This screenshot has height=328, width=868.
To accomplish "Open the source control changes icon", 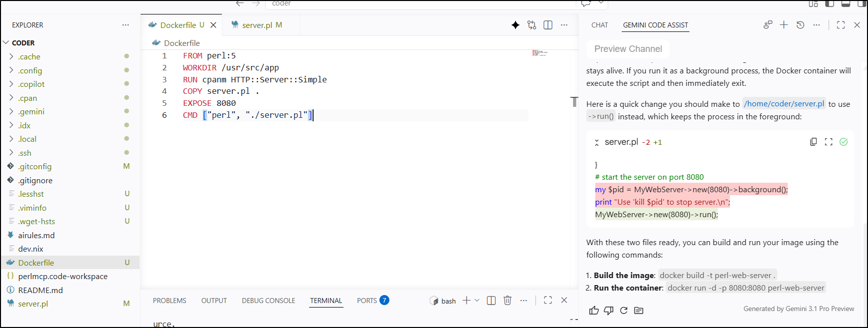I will click(532, 25).
